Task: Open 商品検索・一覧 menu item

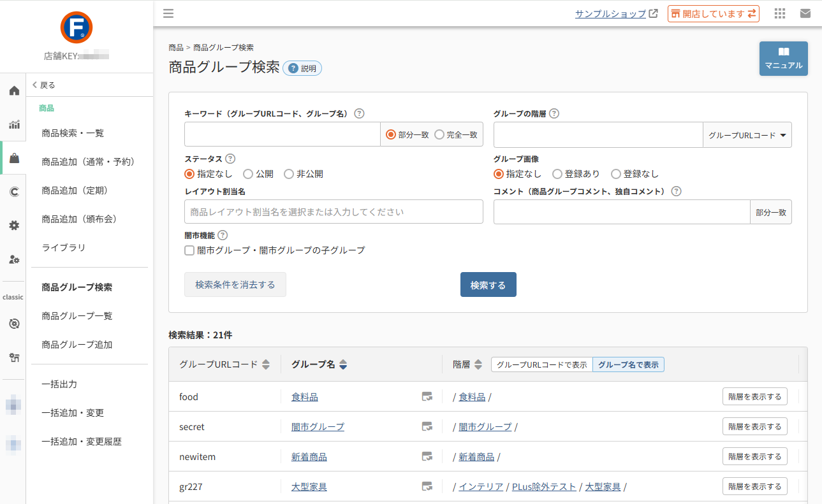Action: tap(73, 133)
